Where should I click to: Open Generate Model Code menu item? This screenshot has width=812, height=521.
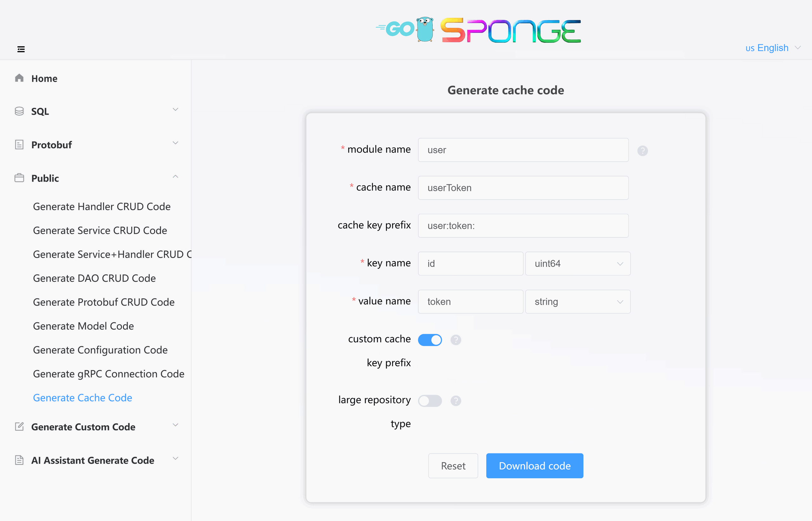(83, 326)
